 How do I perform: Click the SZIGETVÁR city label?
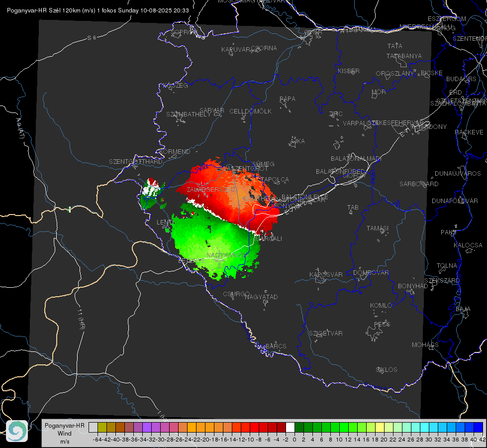[x=325, y=334]
